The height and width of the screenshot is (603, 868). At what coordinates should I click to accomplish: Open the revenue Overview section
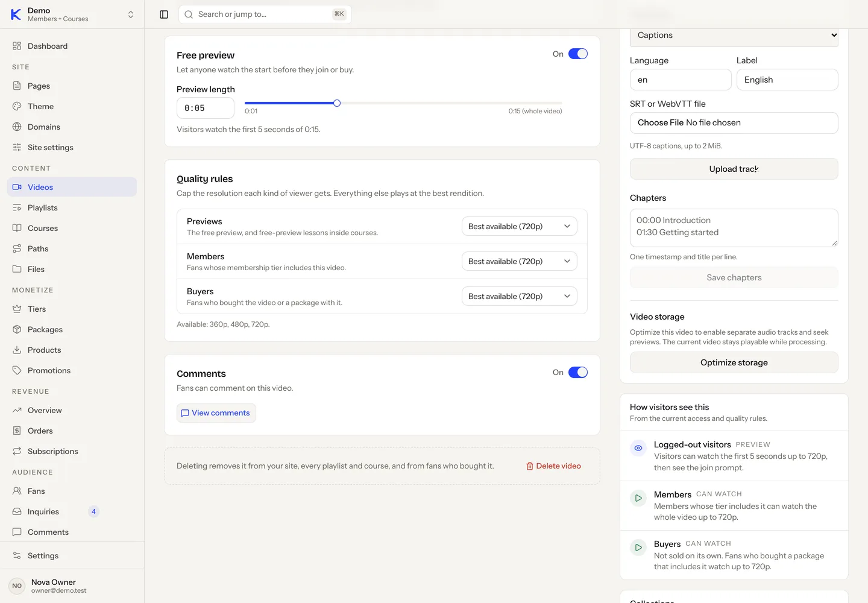click(x=72, y=410)
